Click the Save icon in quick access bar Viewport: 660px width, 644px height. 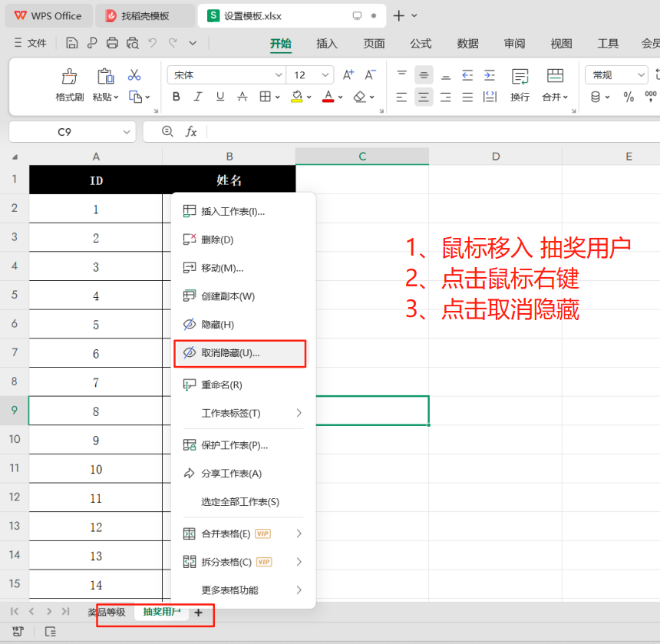pos(72,43)
